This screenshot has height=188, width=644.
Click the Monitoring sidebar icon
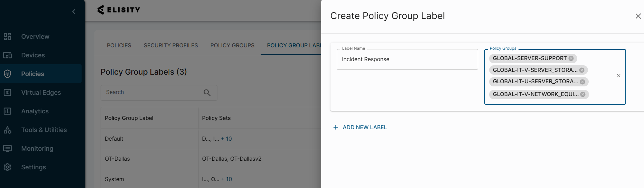point(8,149)
